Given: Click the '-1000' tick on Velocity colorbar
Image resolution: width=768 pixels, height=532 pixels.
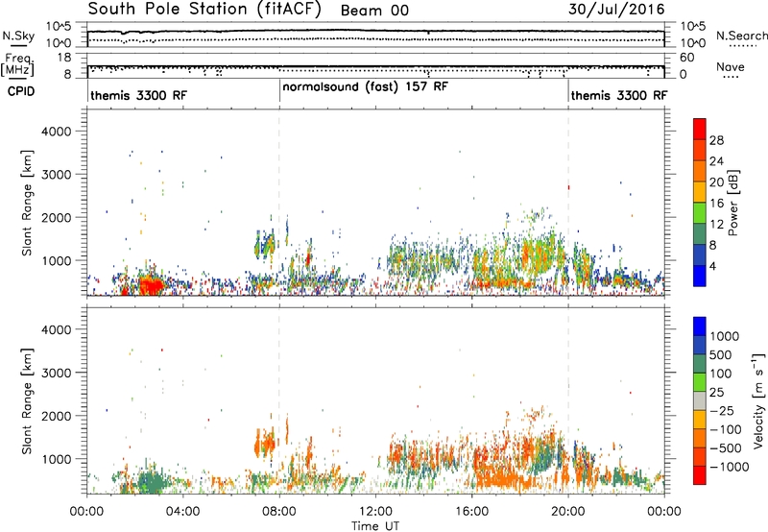Looking at the screenshot, I should (x=729, y=467).
